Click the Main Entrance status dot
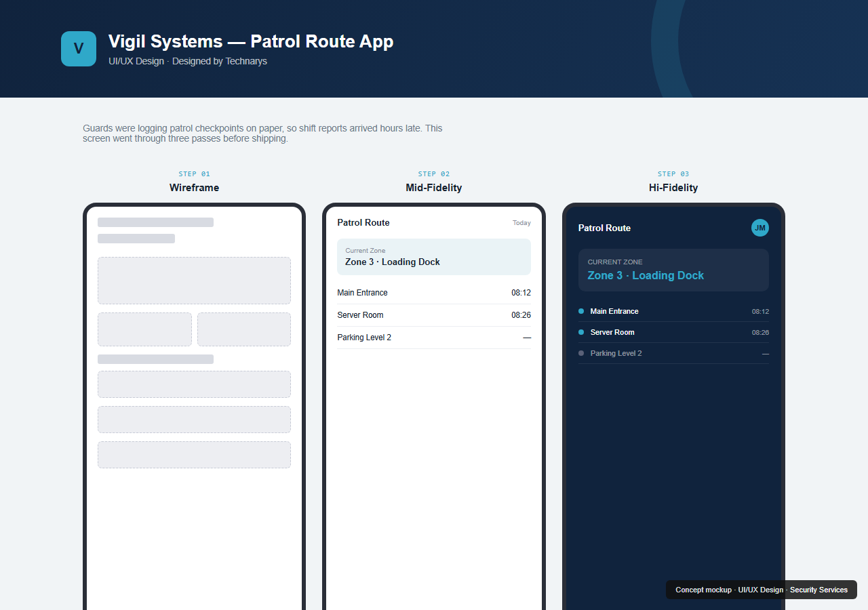This screenshot has height=610, width=868. [581, 311]
